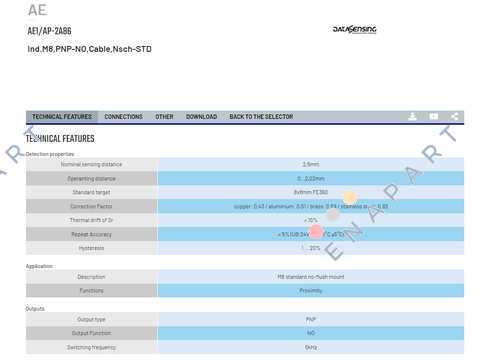Open the video icon in the tab bar
Screen dimensions: 500x360
(434, 116)
